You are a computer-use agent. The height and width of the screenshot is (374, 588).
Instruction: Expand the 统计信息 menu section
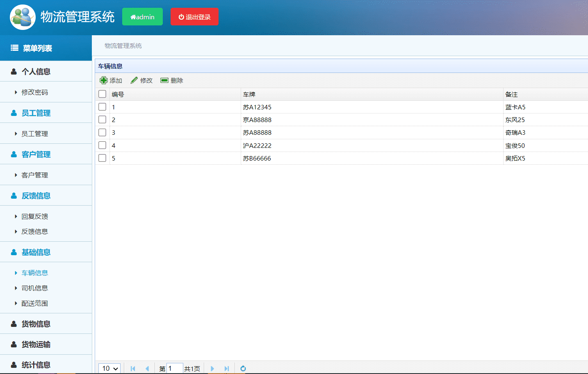(46, 365)
